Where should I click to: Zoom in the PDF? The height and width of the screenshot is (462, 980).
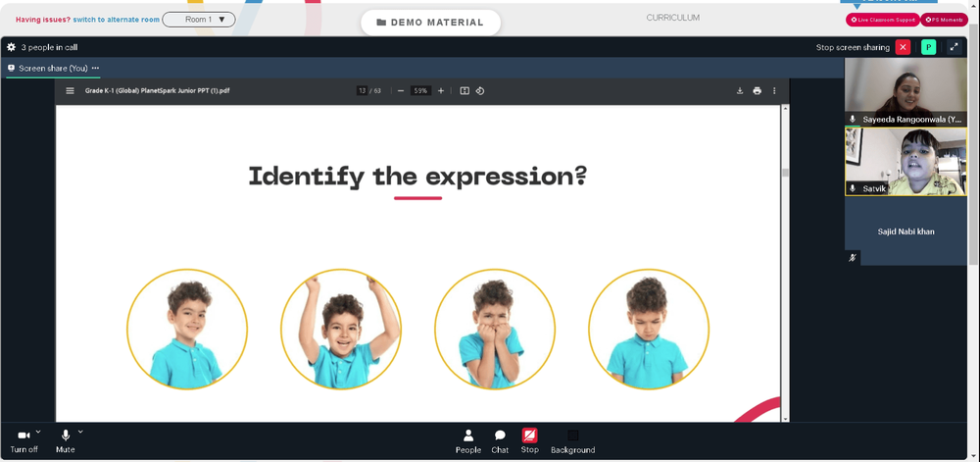pyautogui.click(x=441, y=90)
